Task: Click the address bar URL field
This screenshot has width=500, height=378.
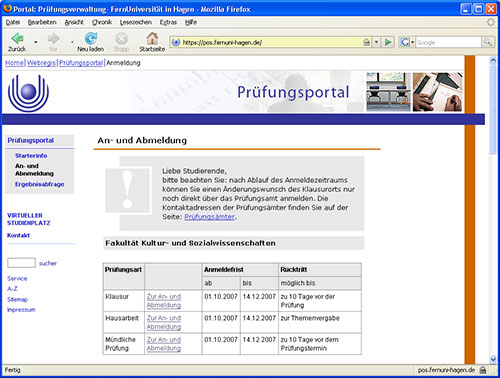Action: tap(272, 42)
